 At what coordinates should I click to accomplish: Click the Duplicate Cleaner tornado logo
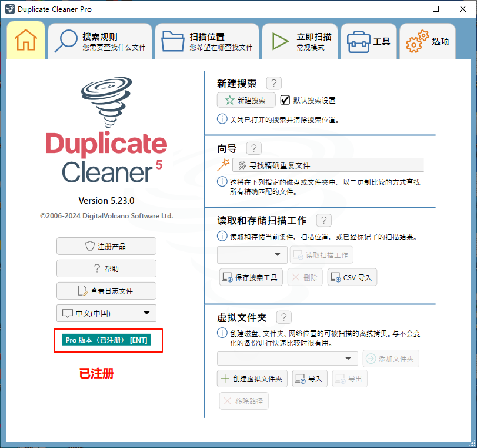(106, 102)
